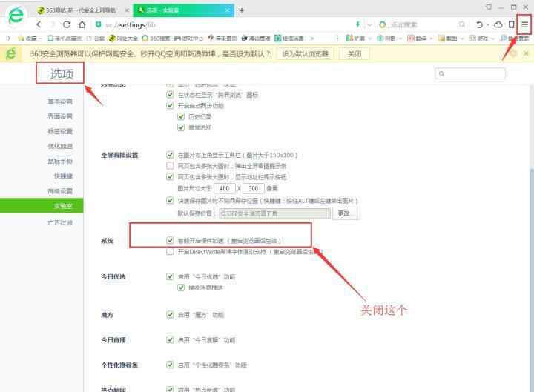The height and width of the screenshot is (392, 534).
Task: Open the address bar dropdown chevron
Action: tap(369, 25)
